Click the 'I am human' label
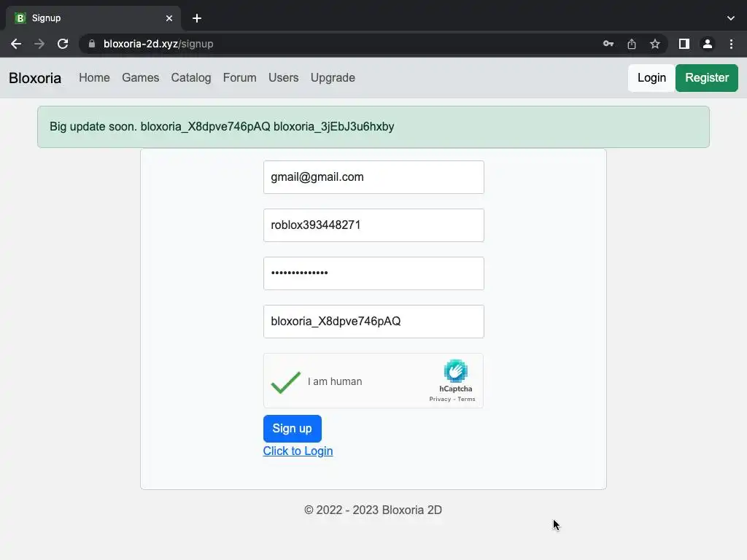 (335, 381)
